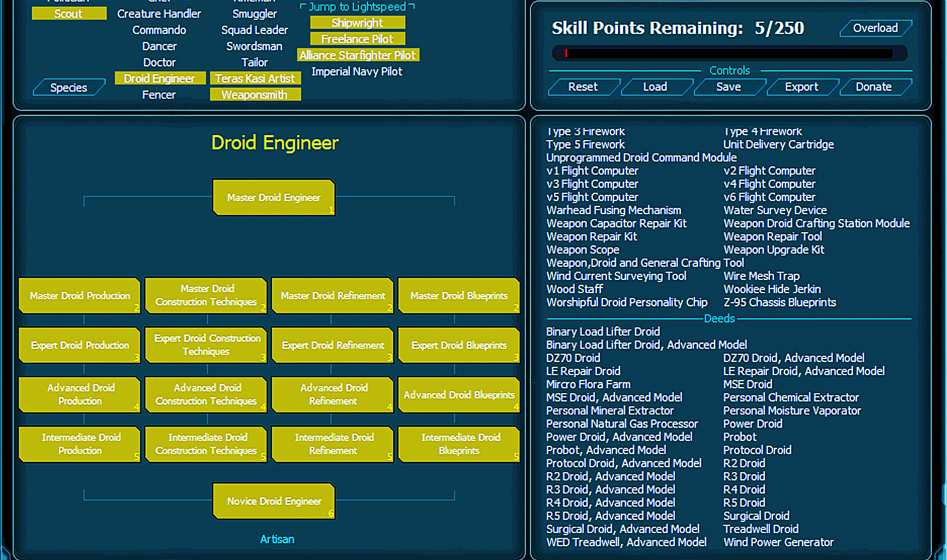Open the Load build dialog
This screenshot has height=560, width=947.
click(655, 87)
